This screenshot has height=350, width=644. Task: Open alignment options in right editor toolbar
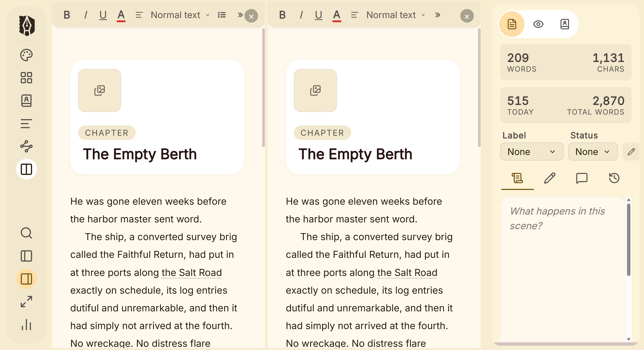354,15
